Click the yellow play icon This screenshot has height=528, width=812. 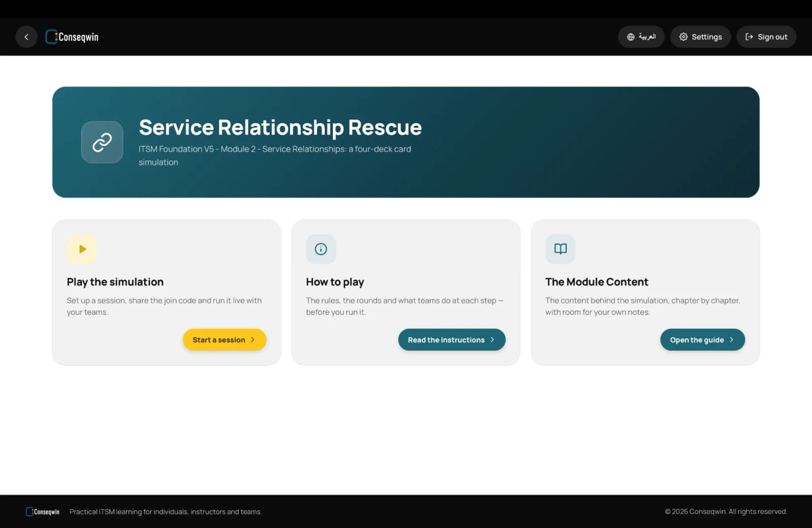tap(82, 249)
